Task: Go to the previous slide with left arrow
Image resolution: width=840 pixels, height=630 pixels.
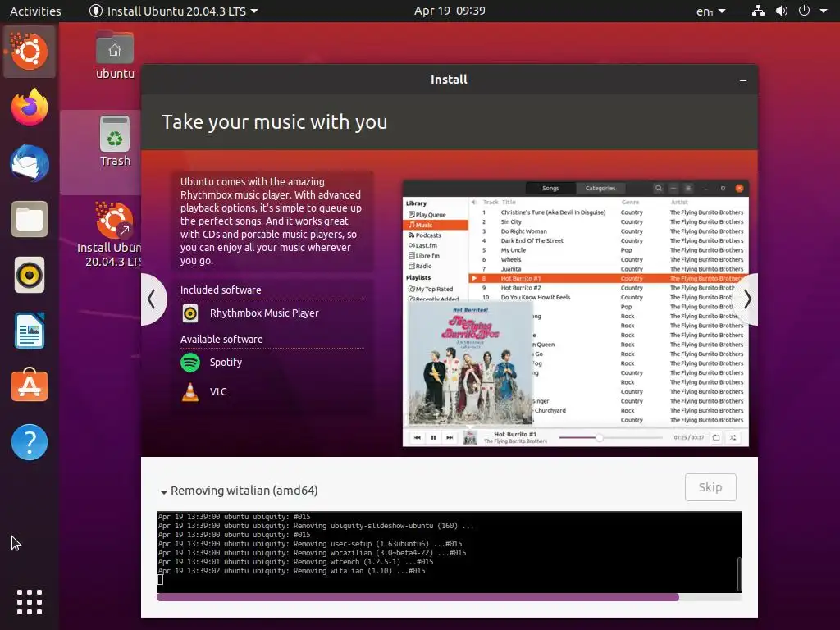Action: click(x=152, y=299)
